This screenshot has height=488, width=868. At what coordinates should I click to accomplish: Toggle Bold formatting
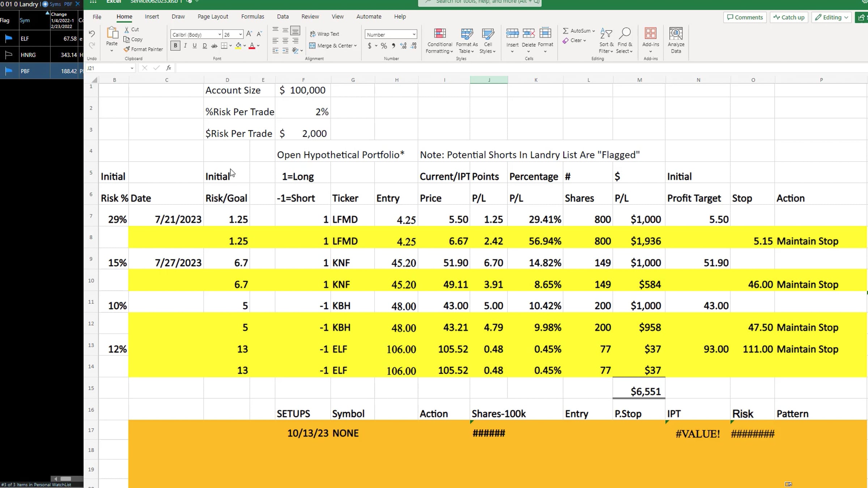[x=175, y=46]
